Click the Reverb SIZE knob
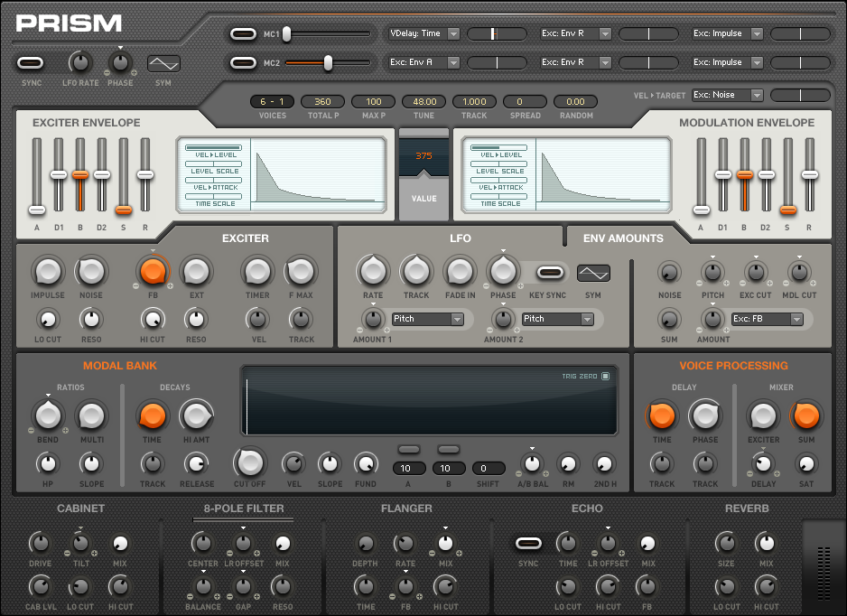 pos(726,543)
